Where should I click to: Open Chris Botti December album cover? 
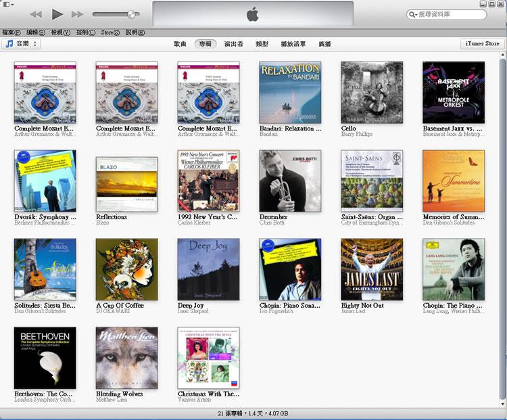[x=291, y=181]
